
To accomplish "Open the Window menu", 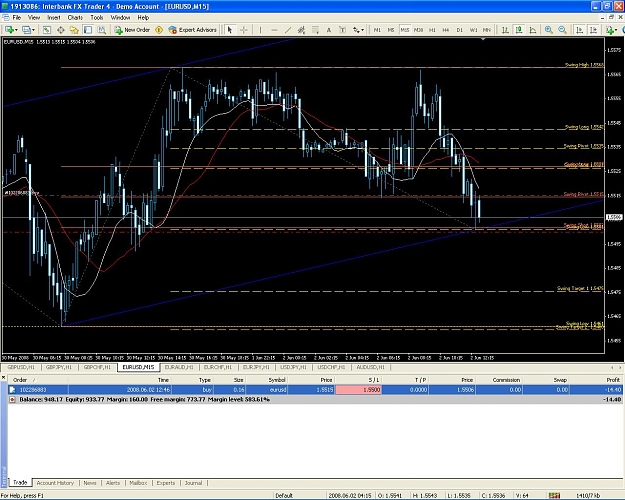I will coord(120,18).
